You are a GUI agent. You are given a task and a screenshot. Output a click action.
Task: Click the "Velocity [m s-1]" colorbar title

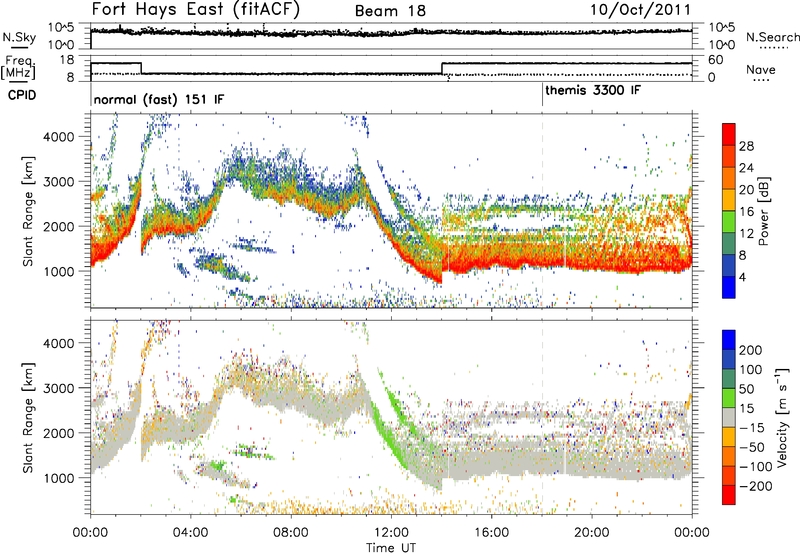tap(782, 417)
